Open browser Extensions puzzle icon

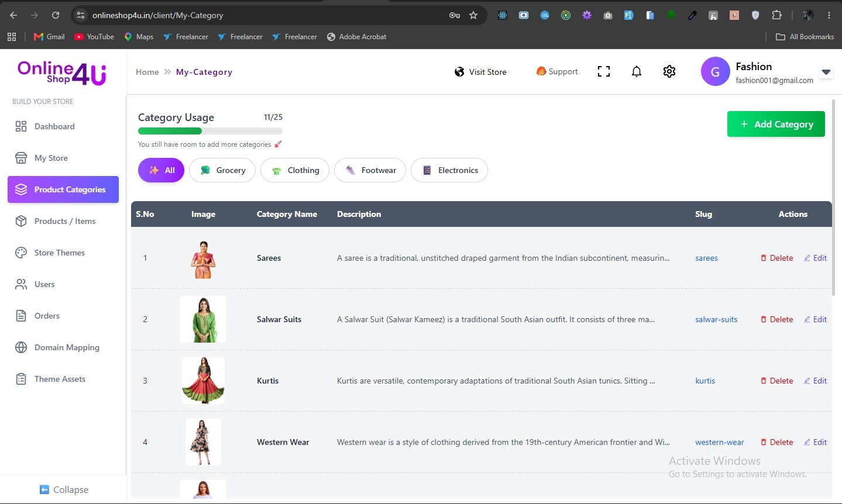[776, 15]
